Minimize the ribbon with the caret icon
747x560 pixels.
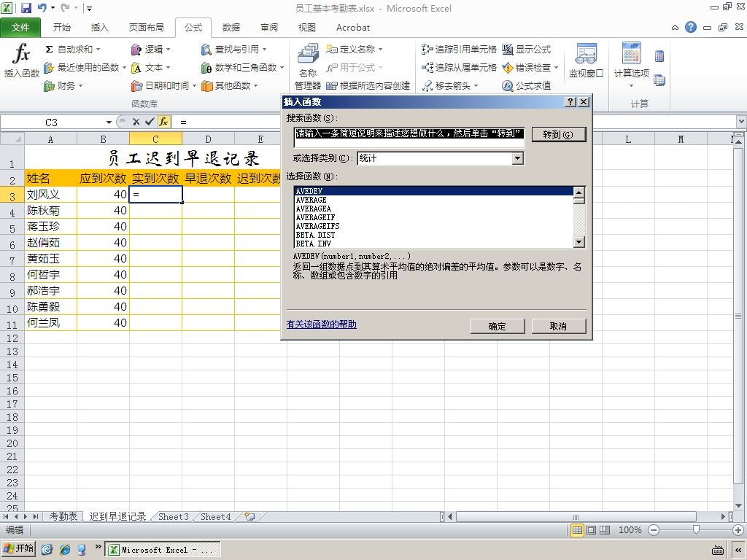[675, 28]
